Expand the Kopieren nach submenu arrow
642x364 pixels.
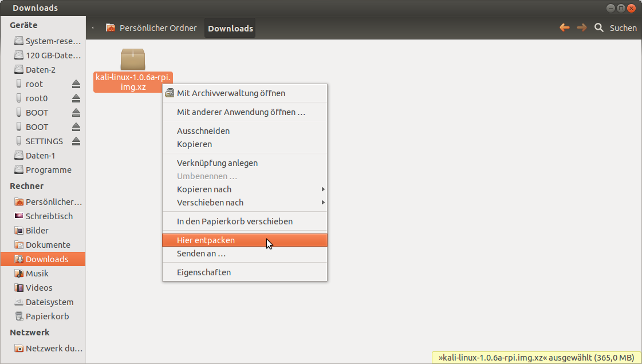[x=323, y=189]
